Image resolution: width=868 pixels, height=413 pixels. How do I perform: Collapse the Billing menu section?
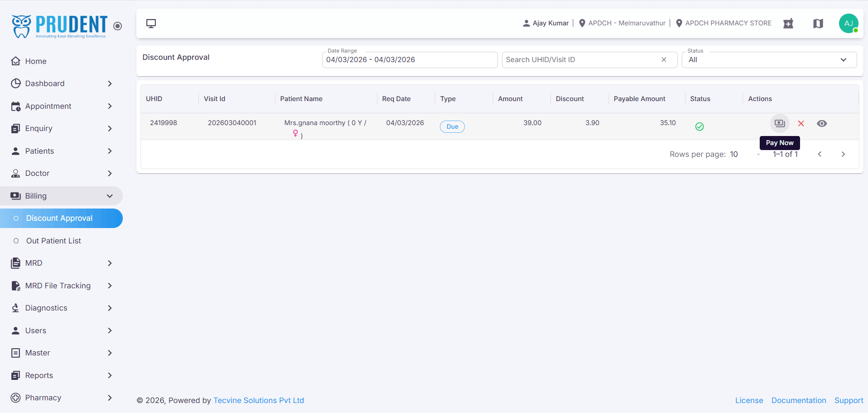coord(61,196)
